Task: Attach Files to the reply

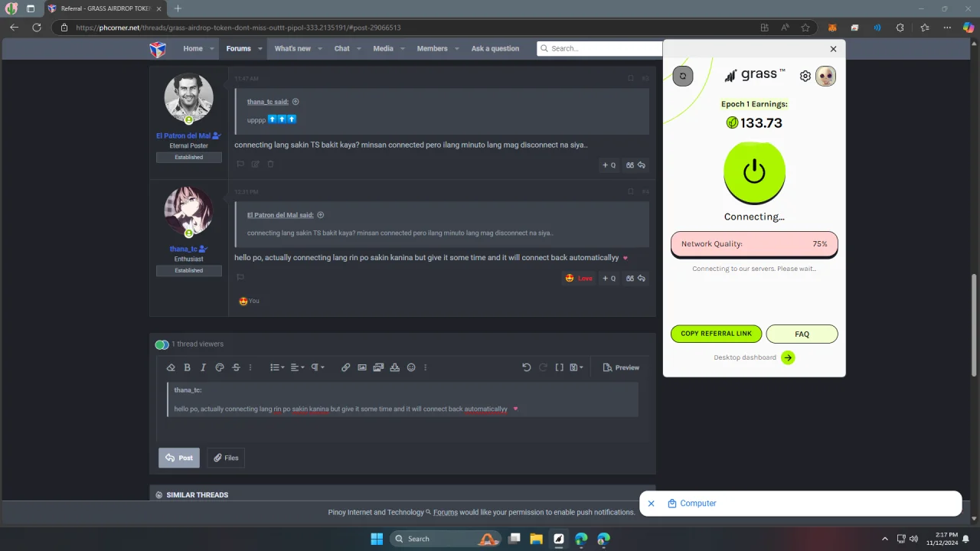Action: click(226, 458)
